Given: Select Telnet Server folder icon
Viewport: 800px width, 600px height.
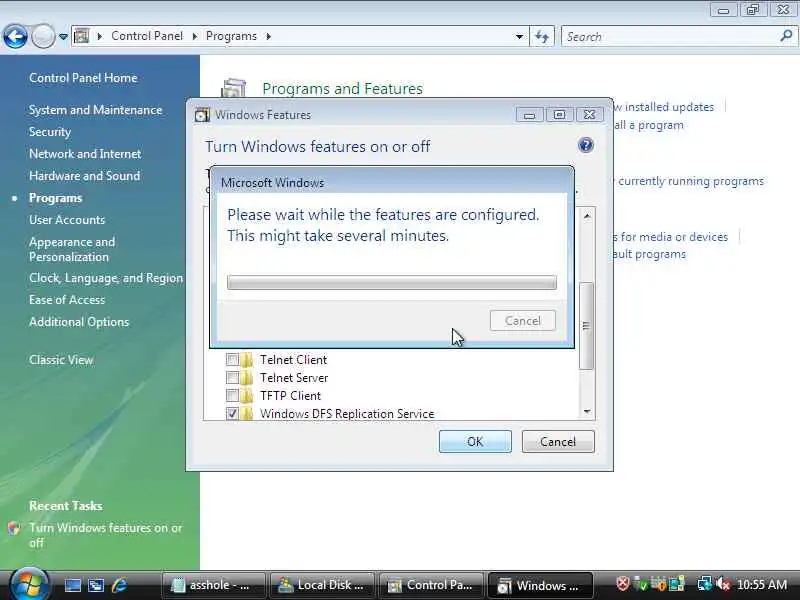Looking at the screenshot, I should [x=247, y=378].
